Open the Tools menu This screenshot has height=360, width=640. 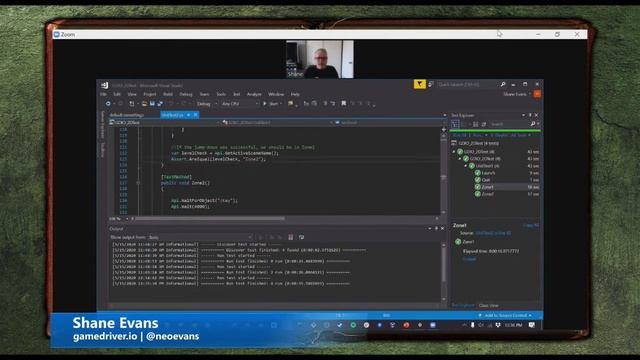pos(221,94)
